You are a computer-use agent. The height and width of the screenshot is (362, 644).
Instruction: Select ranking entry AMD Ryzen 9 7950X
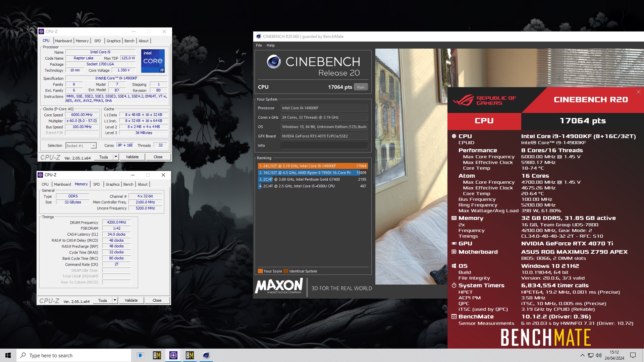pos(313,173)
